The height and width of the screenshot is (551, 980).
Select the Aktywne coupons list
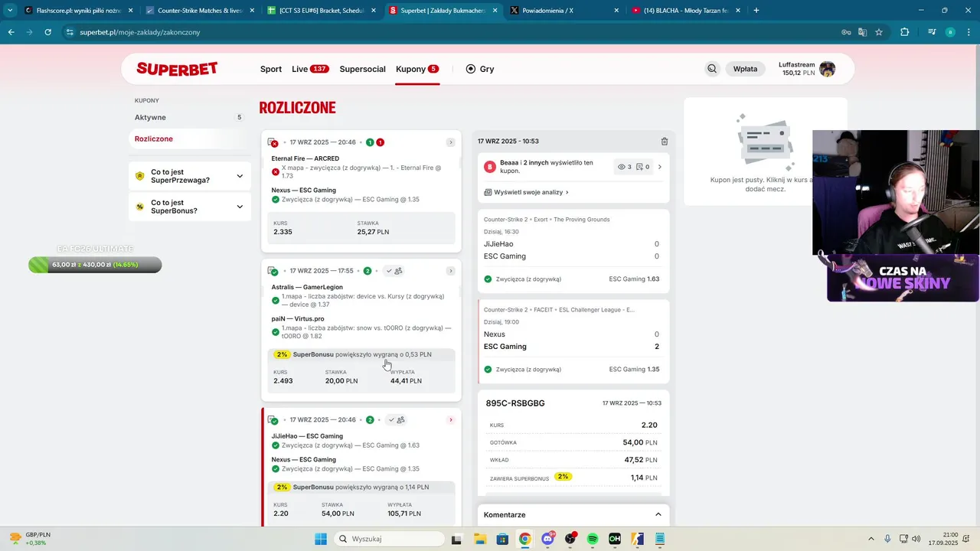tap(190, 117)
